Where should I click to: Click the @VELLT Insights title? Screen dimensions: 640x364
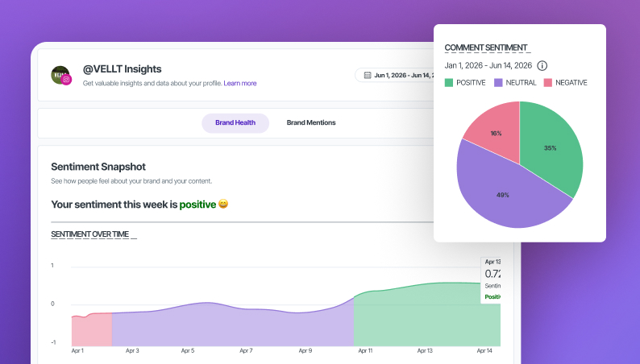[122, 69]
